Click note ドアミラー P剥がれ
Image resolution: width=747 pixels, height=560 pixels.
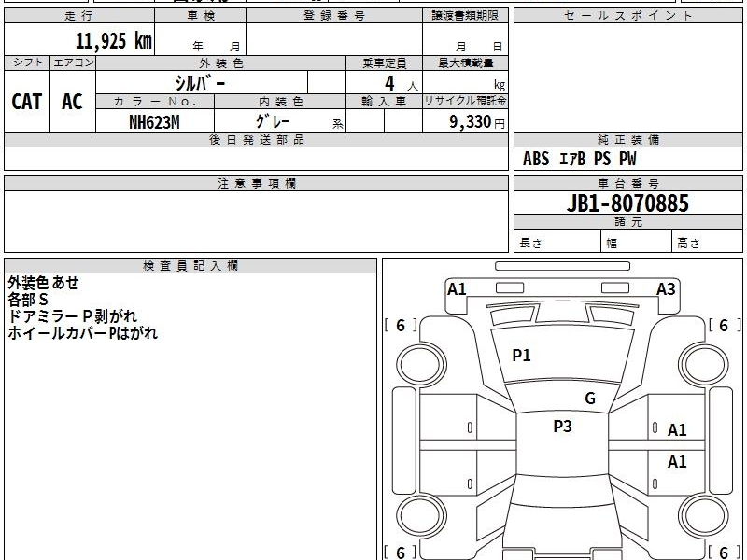(x=73, y=316)
